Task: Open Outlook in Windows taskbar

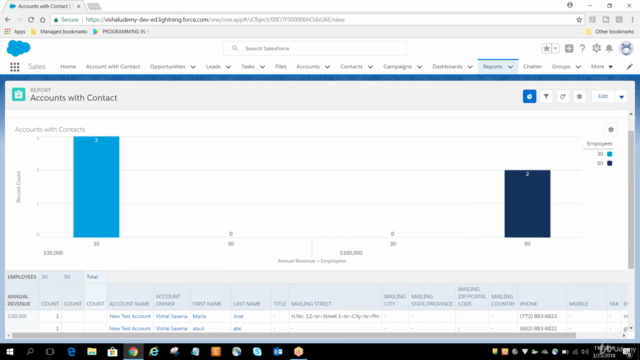Action: click(278, 351)
